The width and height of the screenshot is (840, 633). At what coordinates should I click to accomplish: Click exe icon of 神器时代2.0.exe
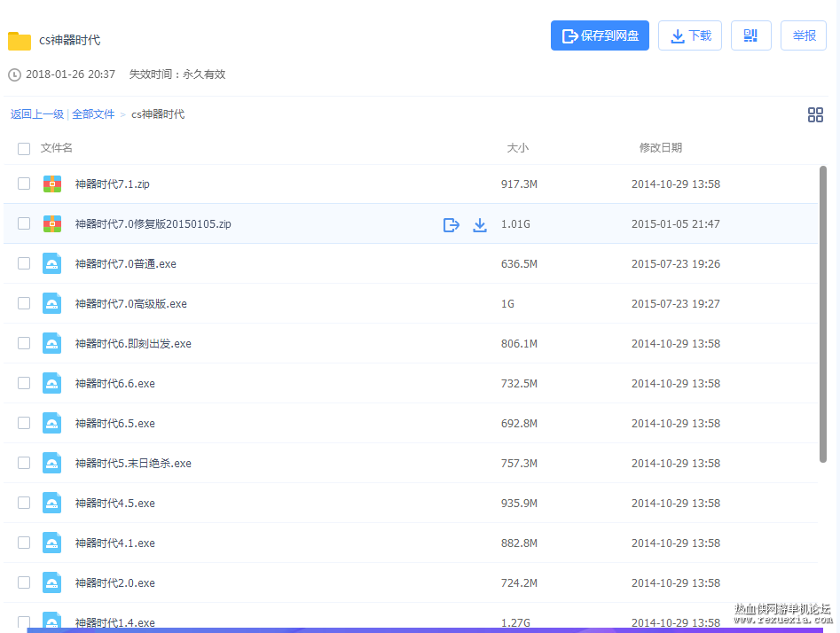click(52, 582)
